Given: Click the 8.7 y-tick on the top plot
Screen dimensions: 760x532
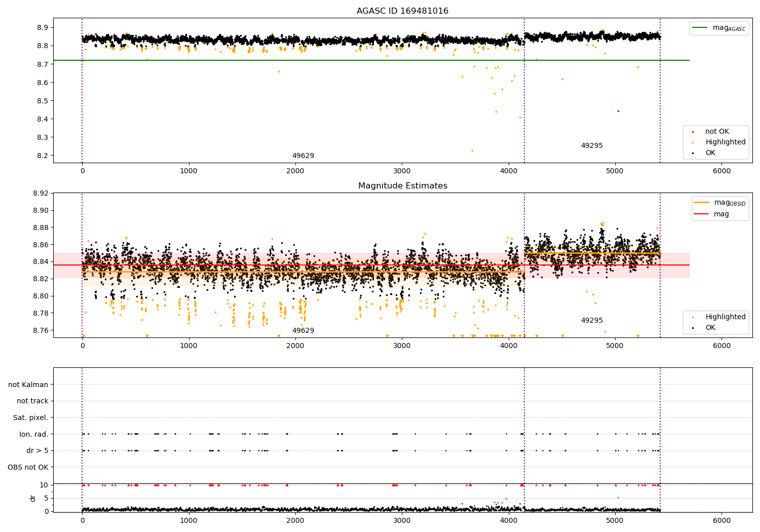Looking at the screenshot, I should pyautogui.click(x=44, y=64).
